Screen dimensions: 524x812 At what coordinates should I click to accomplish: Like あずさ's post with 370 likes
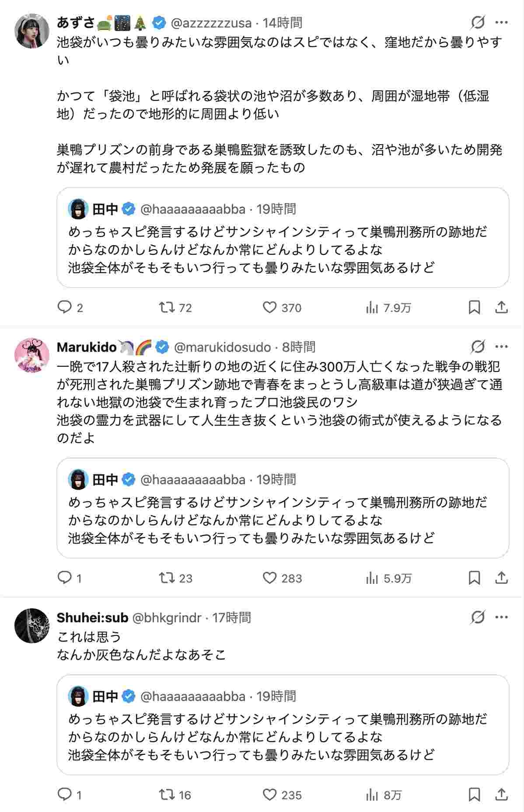click(269, 307)
